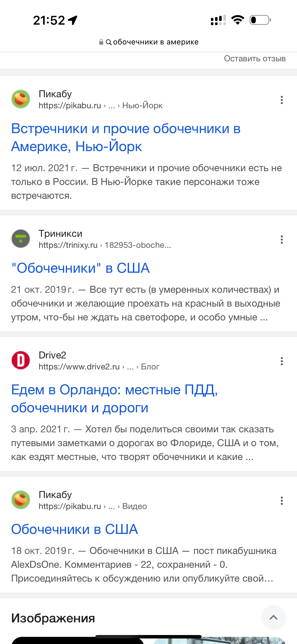The height and width of the screenshot is (644, 297).
Task: Tap the scroll-to-top chevron button
Action: (273, 617)
